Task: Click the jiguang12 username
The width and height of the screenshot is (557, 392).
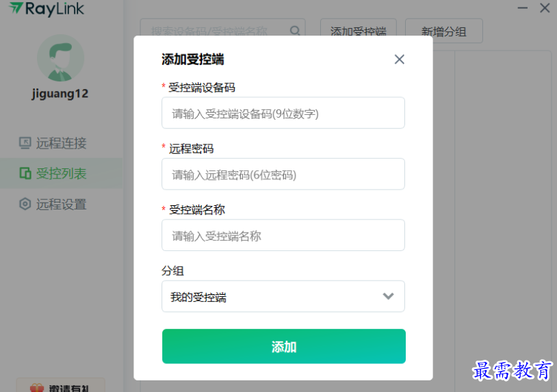Action: click(x=60, y=94)
